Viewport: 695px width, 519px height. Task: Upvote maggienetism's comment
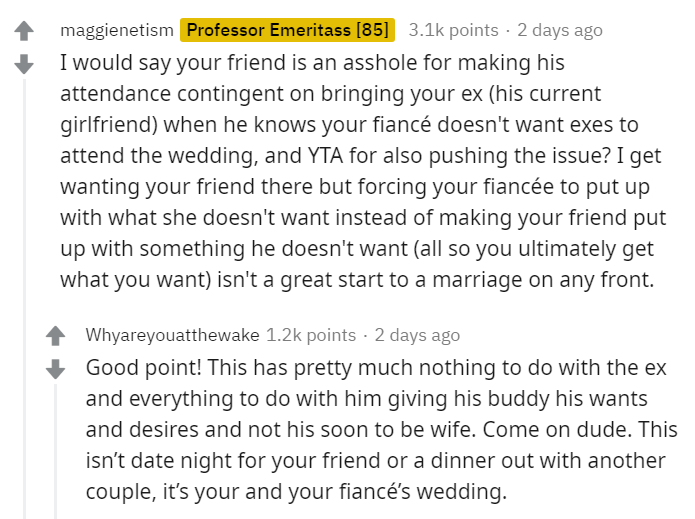(24, 31)
